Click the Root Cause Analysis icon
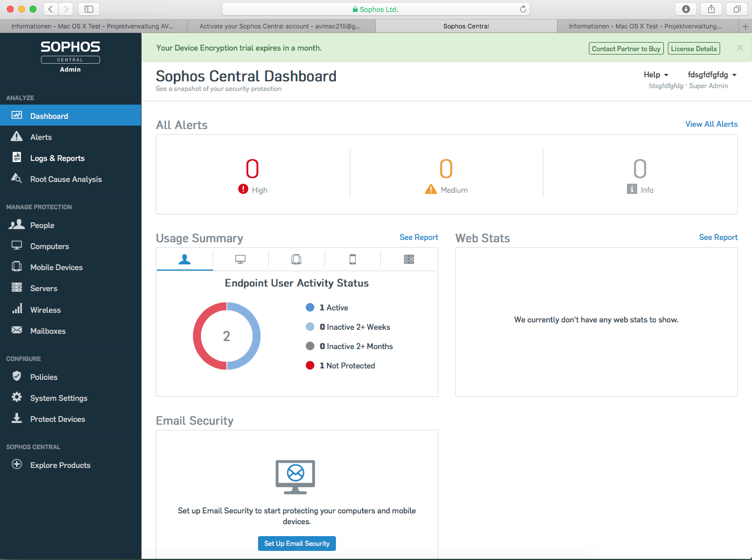This screenshot has height=560, width=752. tap(17, 179)
